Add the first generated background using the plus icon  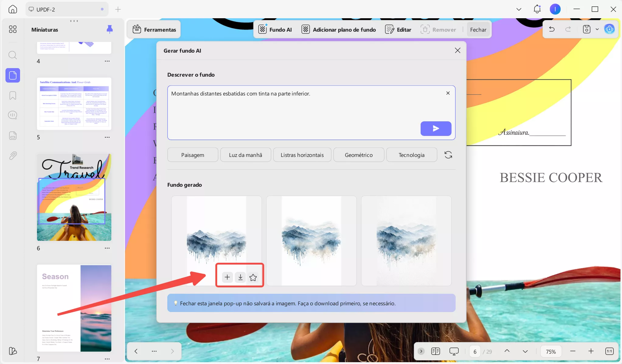point(227,277)
